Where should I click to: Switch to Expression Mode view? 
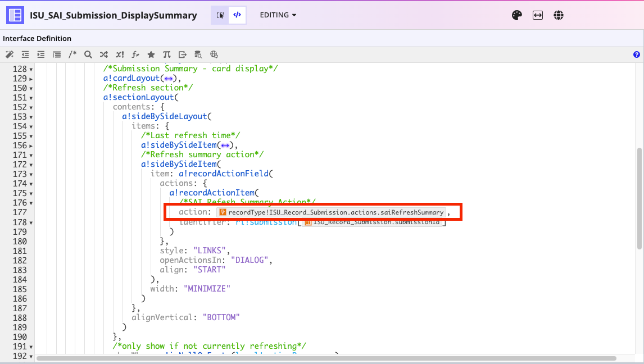(x=237, y=15)
